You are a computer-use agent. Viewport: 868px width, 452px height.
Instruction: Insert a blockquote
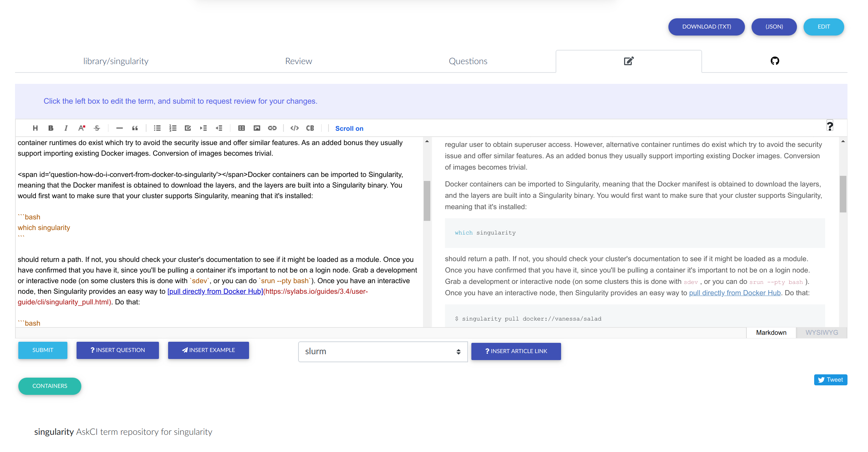pyautogui.click(x=135, y=128)
